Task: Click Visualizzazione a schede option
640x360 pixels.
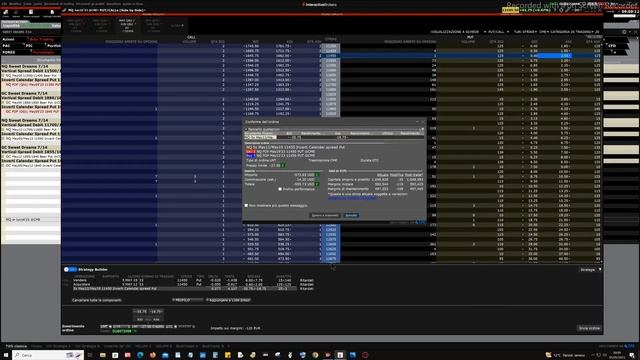Action: point(454,31)
